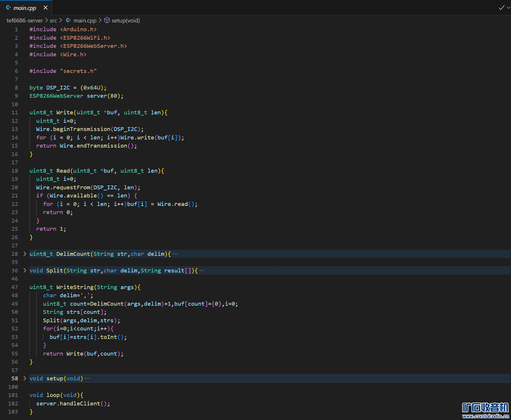
Task: Click line number 47 in gutter
Action: 15,287
